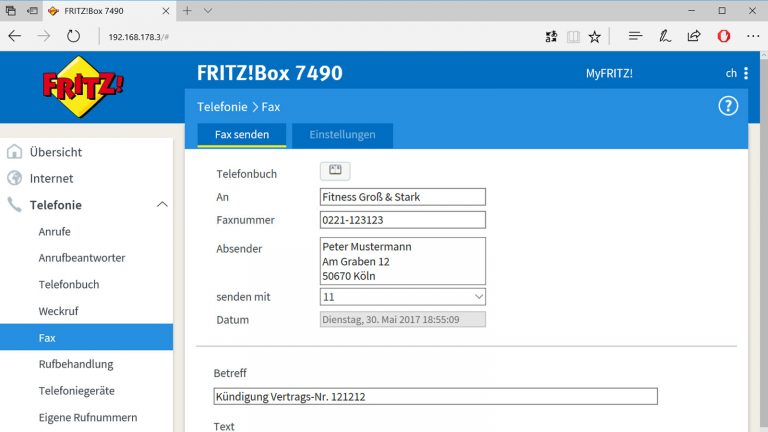768x432 pixels.
Task: Go to Anrufbeantworter in sidebar
Action: coord(82,258)
